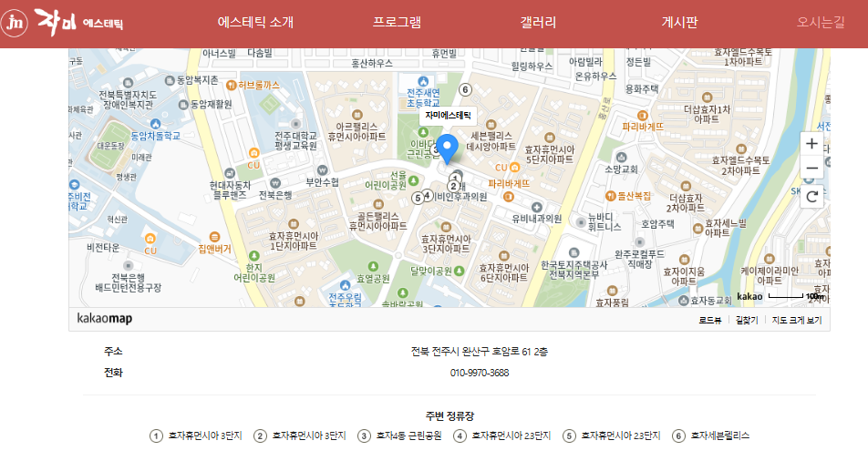Reset map view with the refresh icon
Viewport: 868px width, 451px height.
pos(811,197)
